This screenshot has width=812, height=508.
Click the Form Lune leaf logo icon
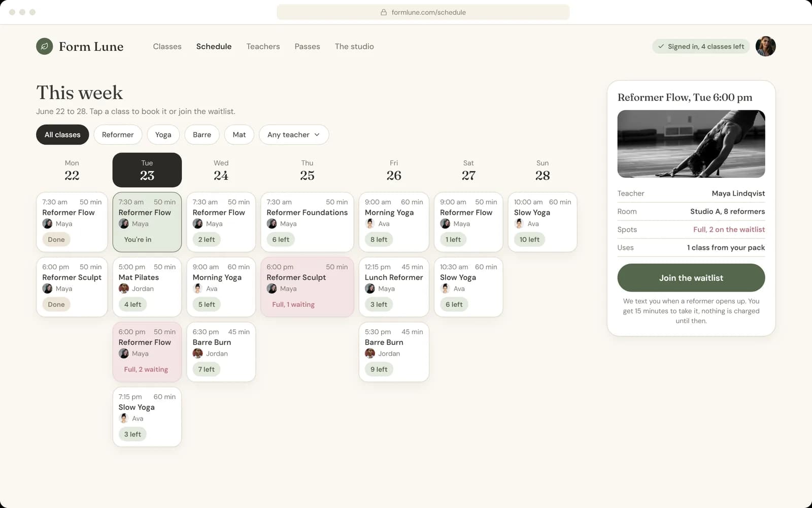[x=45, y=46]
